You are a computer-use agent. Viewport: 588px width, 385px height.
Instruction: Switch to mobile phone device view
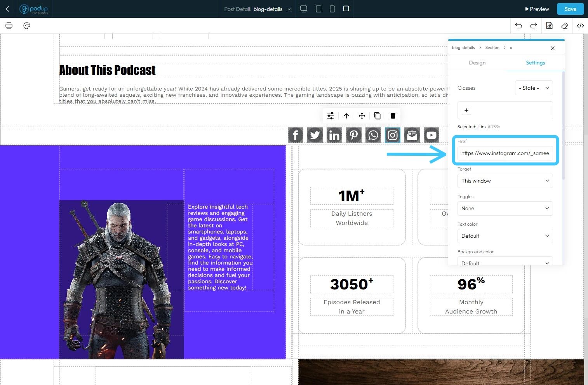click(332, 9)
